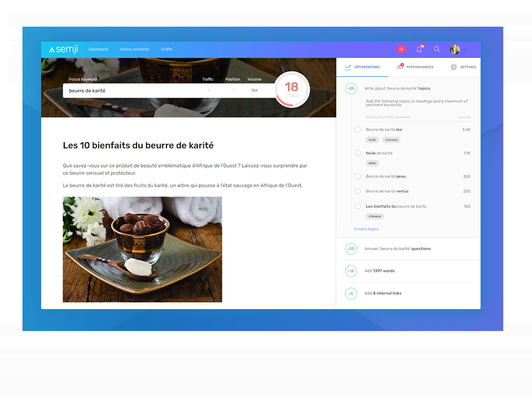Click the Performances cloud icon
This screenshot has height=401, width=532.
click(x=400, y=67)
